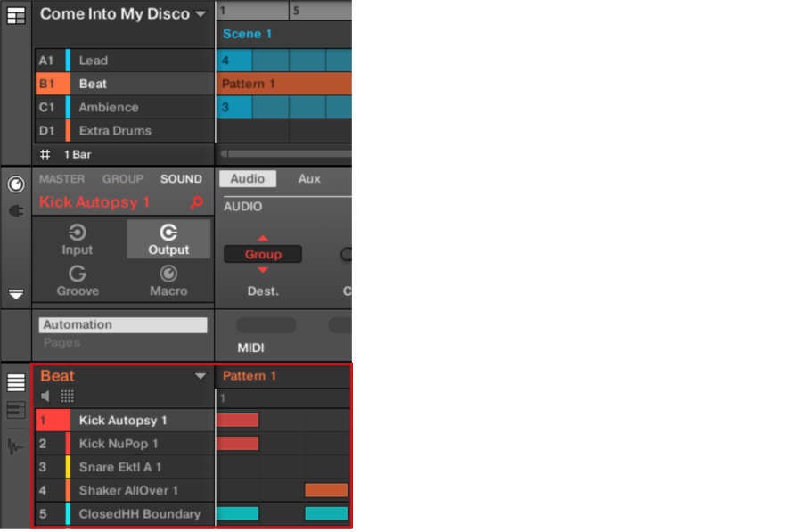The width and height of the screenshot is (811, 532).
Task: Open the Input properties icon
Action: (78, 239)
